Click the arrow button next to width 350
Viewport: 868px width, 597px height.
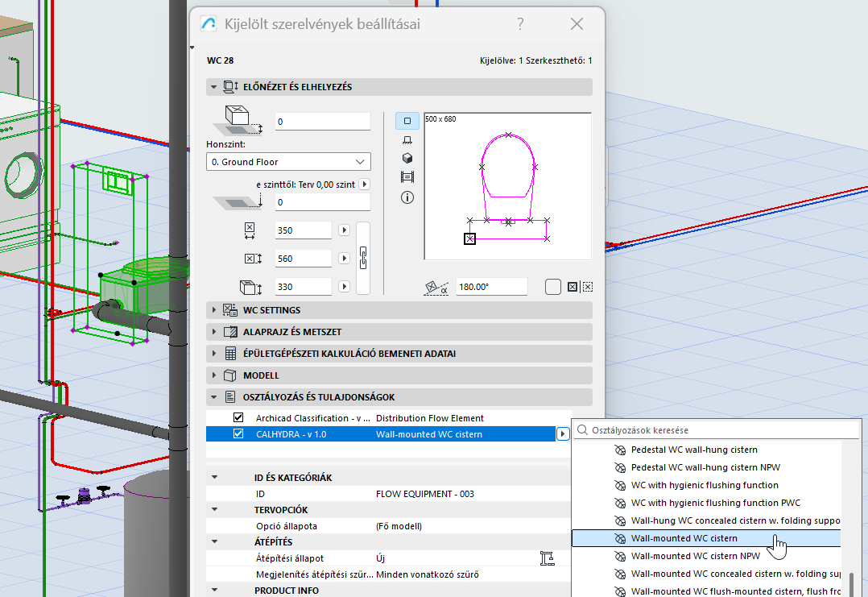[x=345, y=230]
